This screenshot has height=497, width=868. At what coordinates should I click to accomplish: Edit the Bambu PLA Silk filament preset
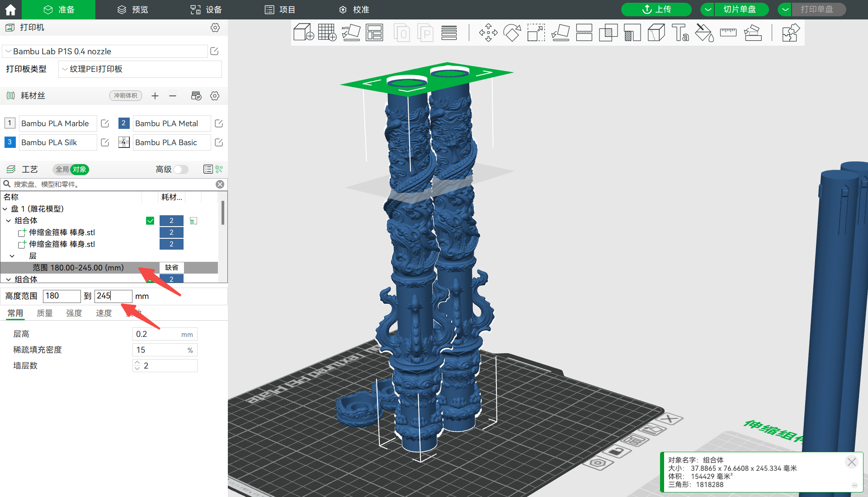[105, 142]
